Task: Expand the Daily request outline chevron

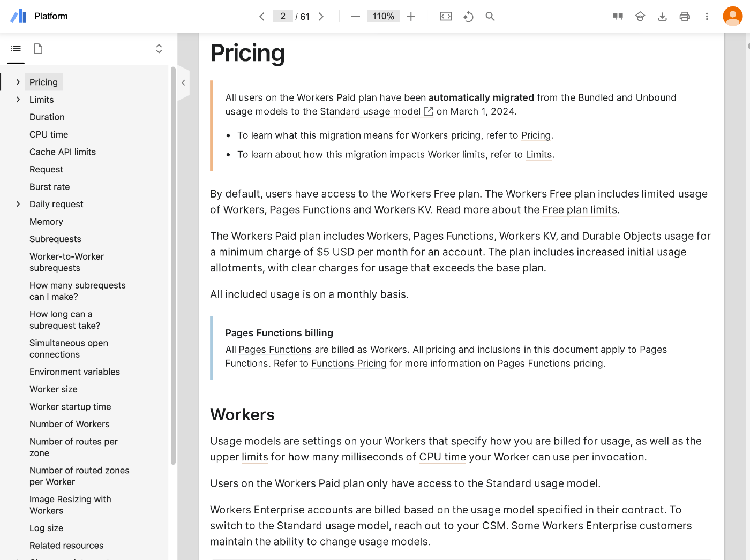Action: 18,204
